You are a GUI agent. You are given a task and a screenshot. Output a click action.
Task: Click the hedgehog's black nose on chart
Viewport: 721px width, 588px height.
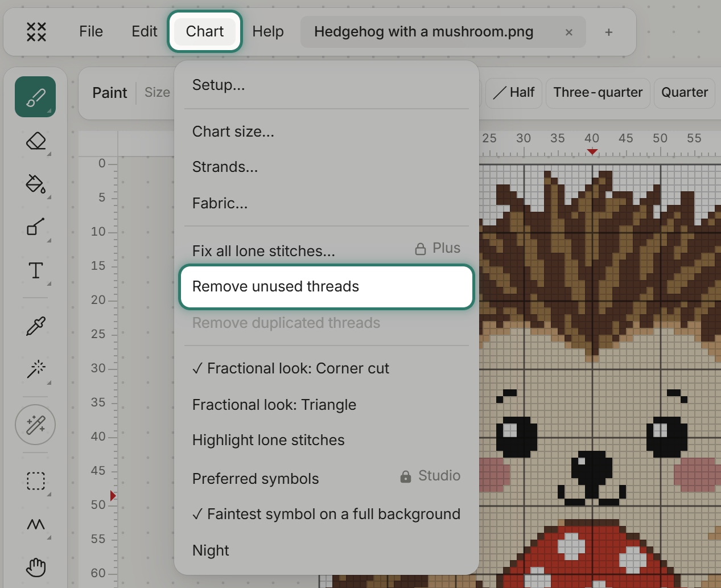(x=592, y=468)
